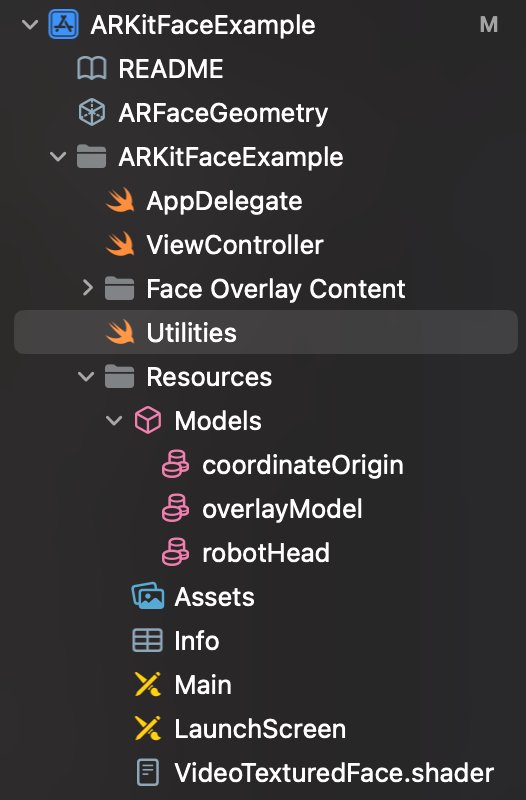This screenshot has height=800, width=526.
Task: Expand the Face Overlay Content folder
Action: (88, 288)
